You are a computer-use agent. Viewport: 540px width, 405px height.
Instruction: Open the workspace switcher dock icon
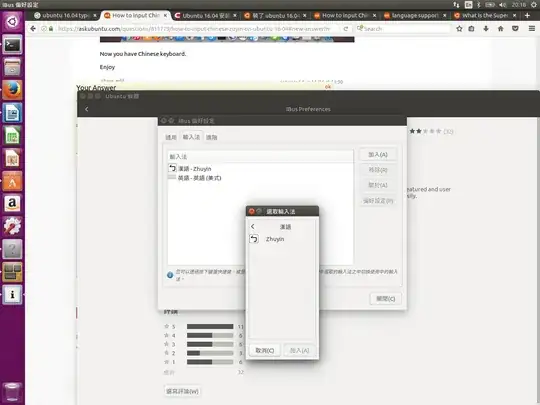pyautogui.click(x=12, y=272)
